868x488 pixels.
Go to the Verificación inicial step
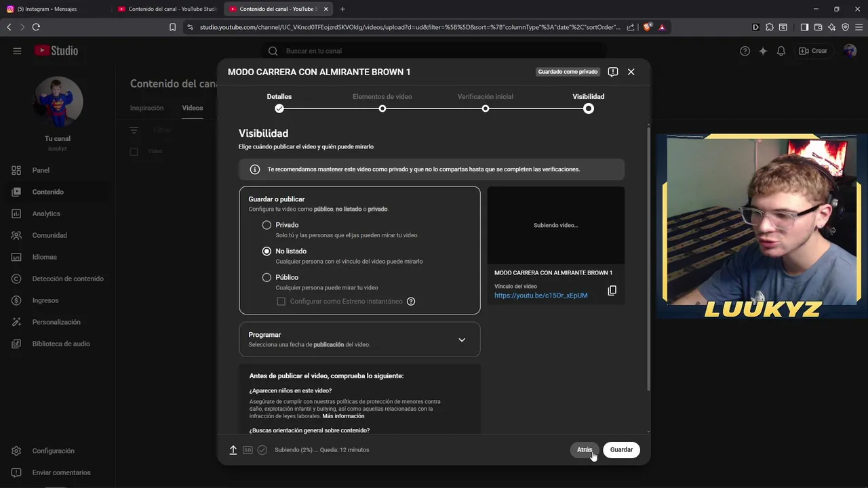pos(486,102)
